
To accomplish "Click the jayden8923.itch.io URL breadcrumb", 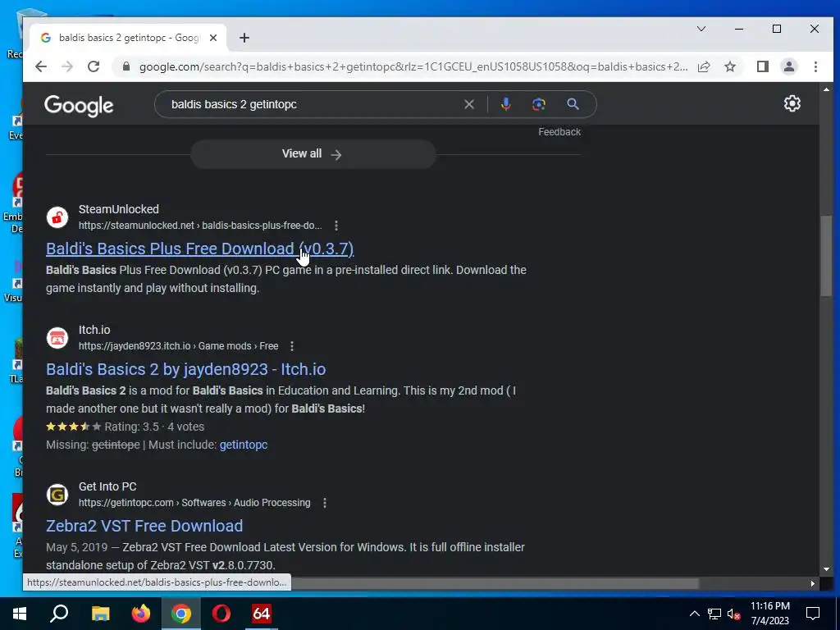I will [178, 346].
